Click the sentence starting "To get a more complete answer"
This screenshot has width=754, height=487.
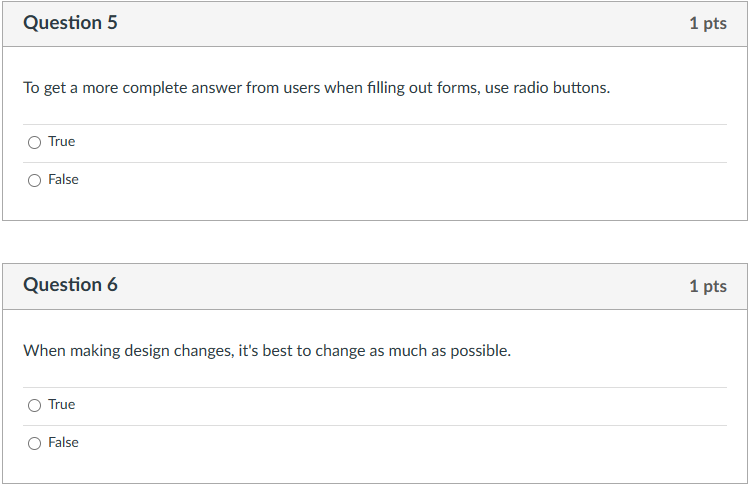point(316,88)
